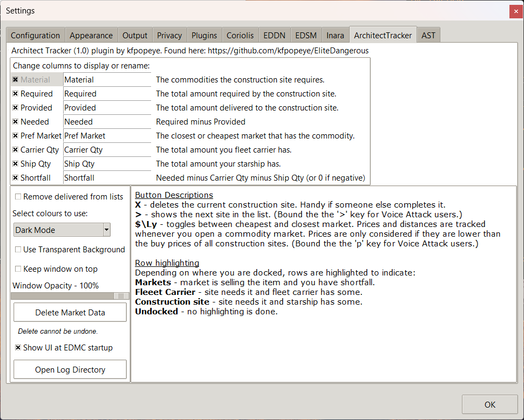Disable the Pref Market column checkbox
This screenshot has height=420, width=524.
pos(15,136)
